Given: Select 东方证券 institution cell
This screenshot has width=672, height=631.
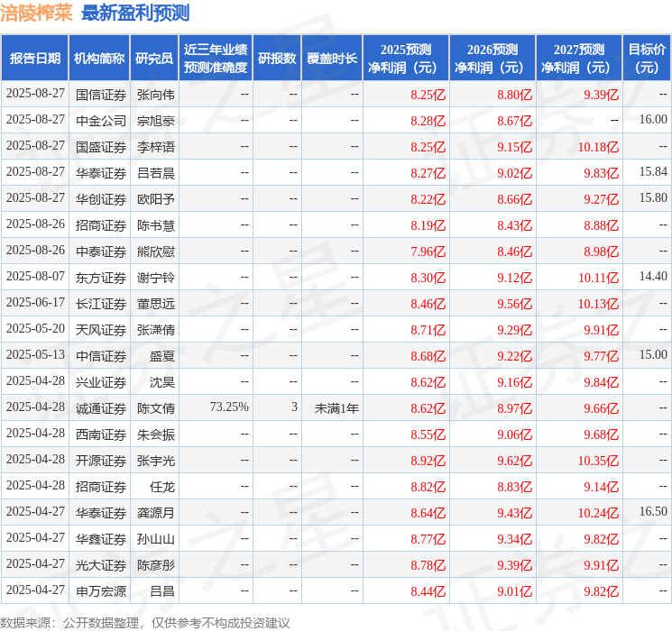Looking at the screenshot, I should coord(101,278).
